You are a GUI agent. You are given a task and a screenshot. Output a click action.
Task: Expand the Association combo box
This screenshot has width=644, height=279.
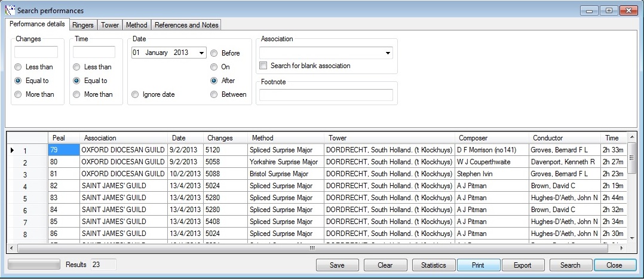click(x=388, y=53)
